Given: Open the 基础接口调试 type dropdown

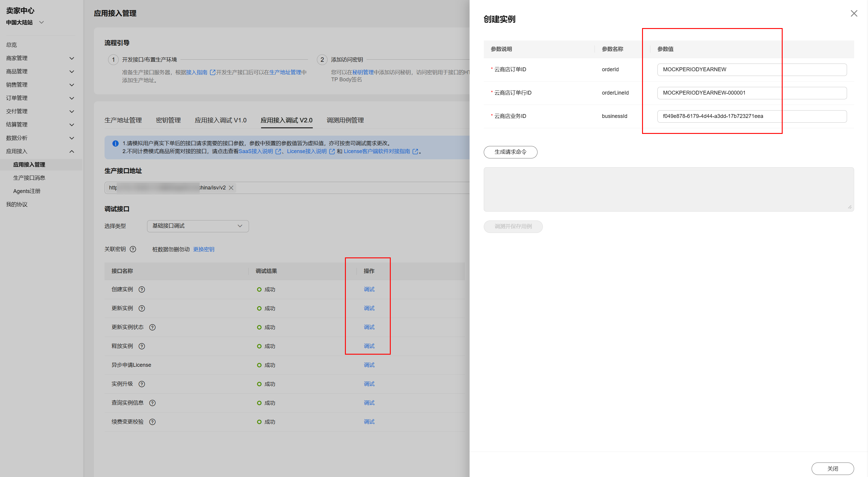Looking at the screenshot, I should (198, 226).
